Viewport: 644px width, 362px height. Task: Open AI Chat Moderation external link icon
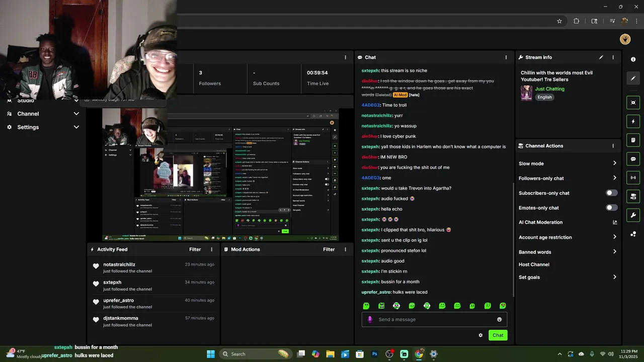(x=615, y=222)
